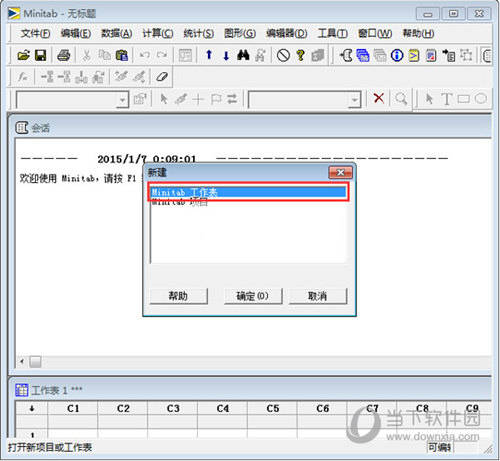Open the 编辑(E) menu
The width and height of the screenshot is (500, 461).
[x=76, y=33]
